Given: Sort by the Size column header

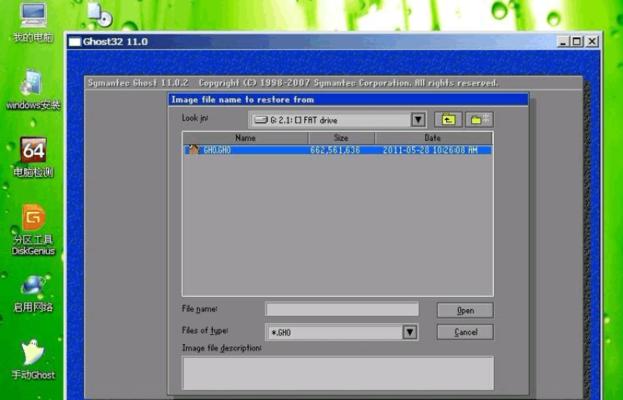Looking at the screenshot, I should point(341,138).
